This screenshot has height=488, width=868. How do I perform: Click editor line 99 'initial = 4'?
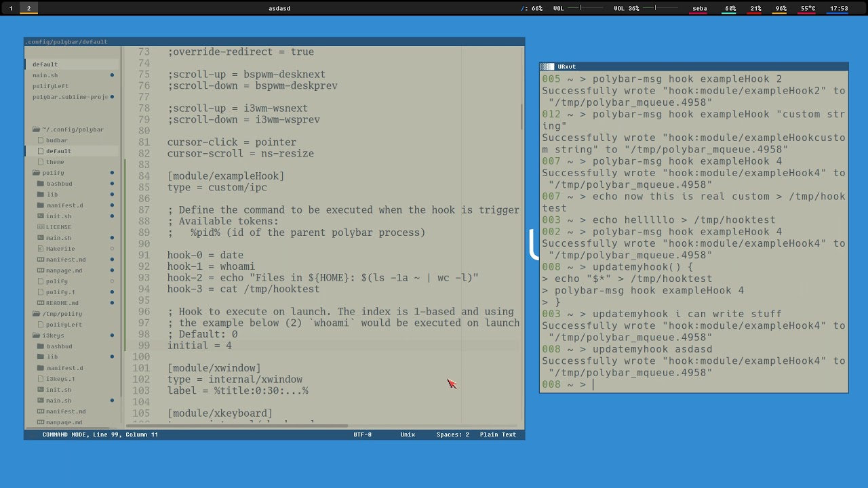point(199,346)
